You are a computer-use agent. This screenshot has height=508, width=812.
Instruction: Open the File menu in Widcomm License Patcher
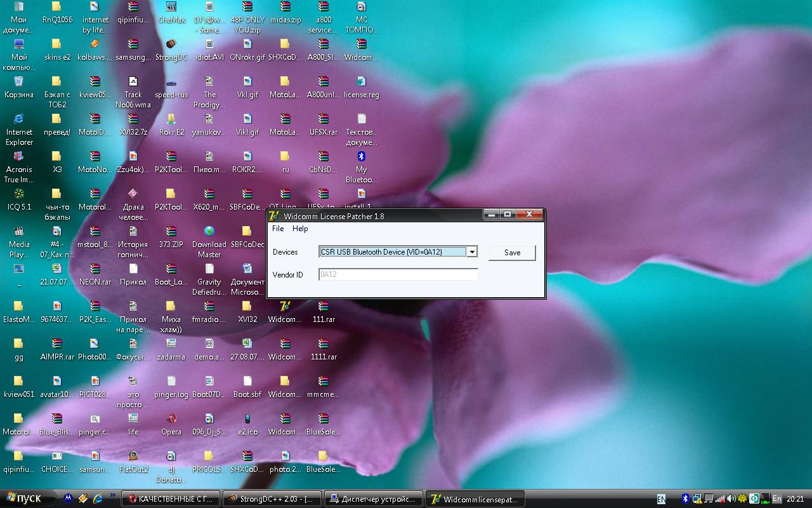pos(278,229)
